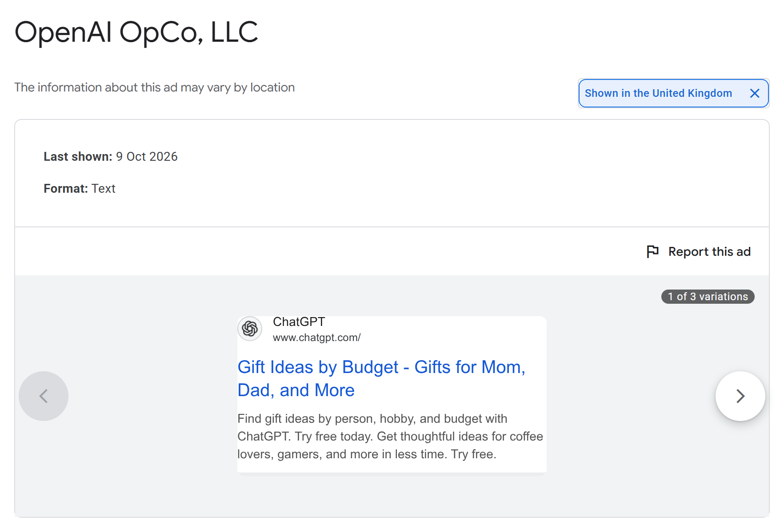
Task: Click the Format: Text label
Action: coord(80,189)
